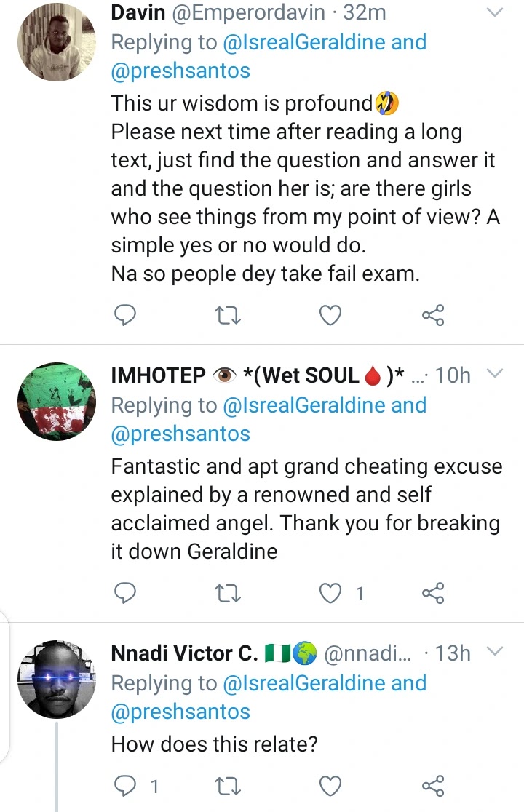This screenshot has height=812, width=524.
Task: Open @IsrealGeraldine profile link in Davin's reply
Action: click(305, 42)
